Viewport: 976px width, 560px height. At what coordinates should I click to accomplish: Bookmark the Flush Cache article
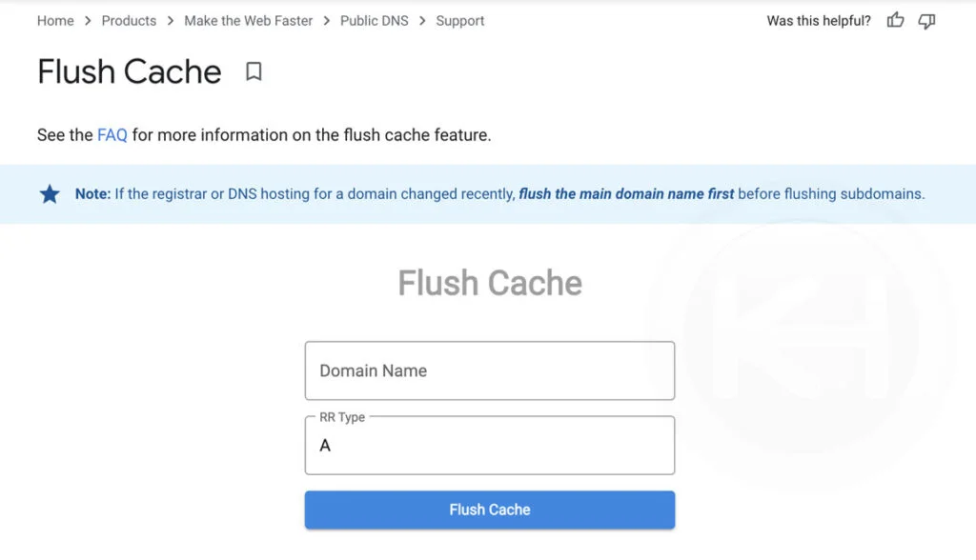[x=254, y=71]
